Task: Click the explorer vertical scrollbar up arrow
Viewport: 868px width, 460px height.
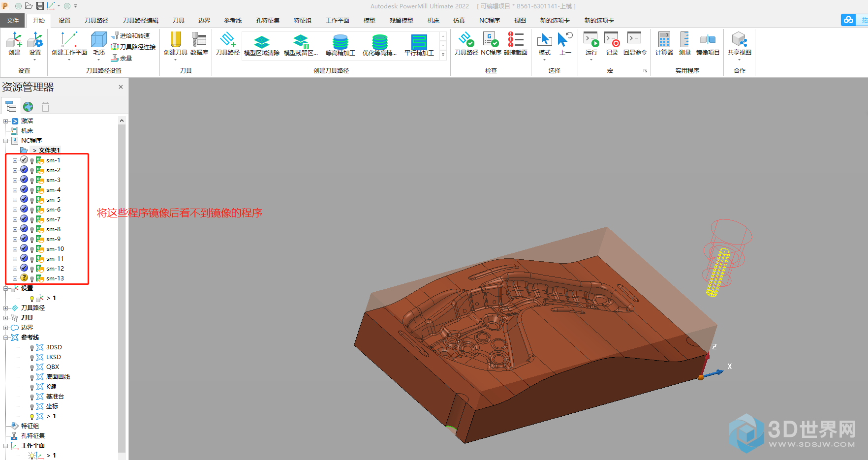Action: click(122, 121)
